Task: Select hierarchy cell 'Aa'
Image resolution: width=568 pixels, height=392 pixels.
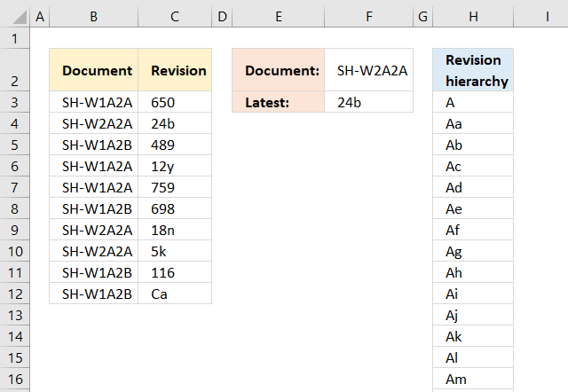Action: (x=473, y=123)
